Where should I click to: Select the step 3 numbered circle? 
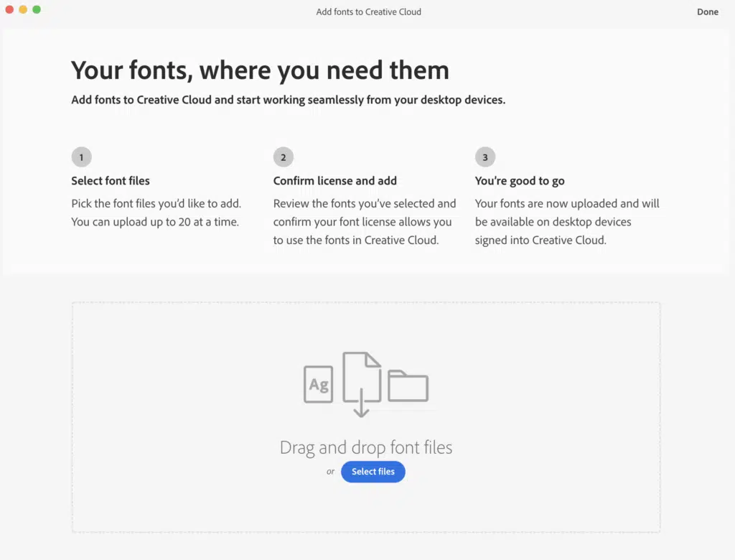(x=485, y=157)
